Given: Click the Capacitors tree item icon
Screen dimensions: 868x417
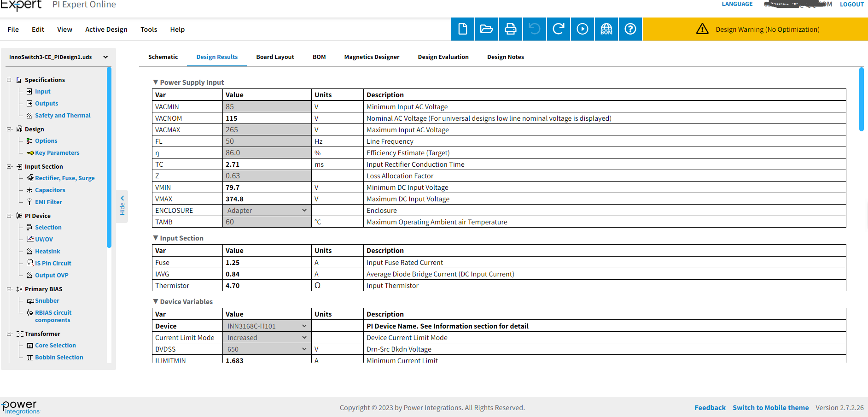Looking at the screenshot, I should (x=29, y=190).
